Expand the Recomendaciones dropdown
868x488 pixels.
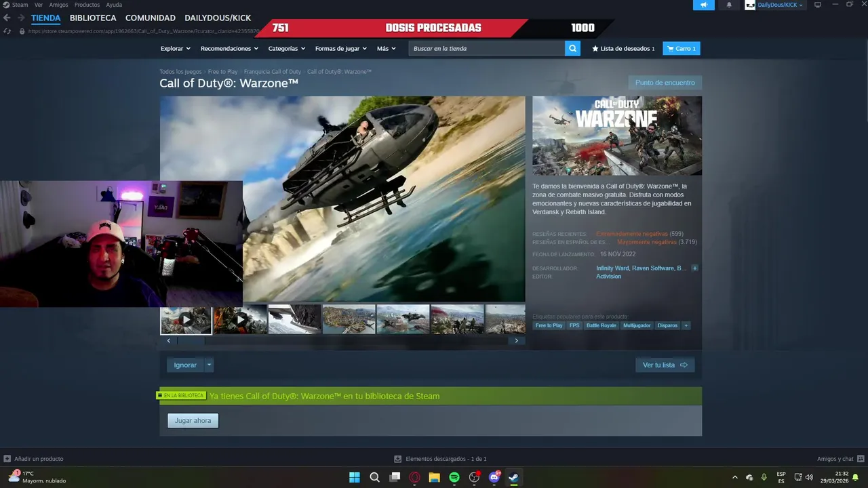click(229, 49)
